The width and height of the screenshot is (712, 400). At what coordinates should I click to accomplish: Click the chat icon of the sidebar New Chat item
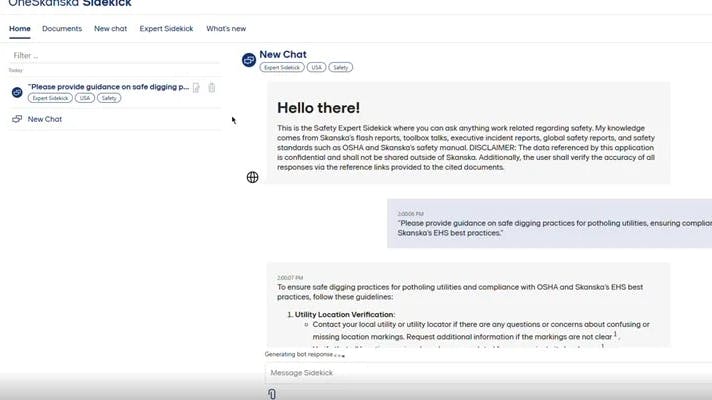pyautogui.click(x=17, y=119)
